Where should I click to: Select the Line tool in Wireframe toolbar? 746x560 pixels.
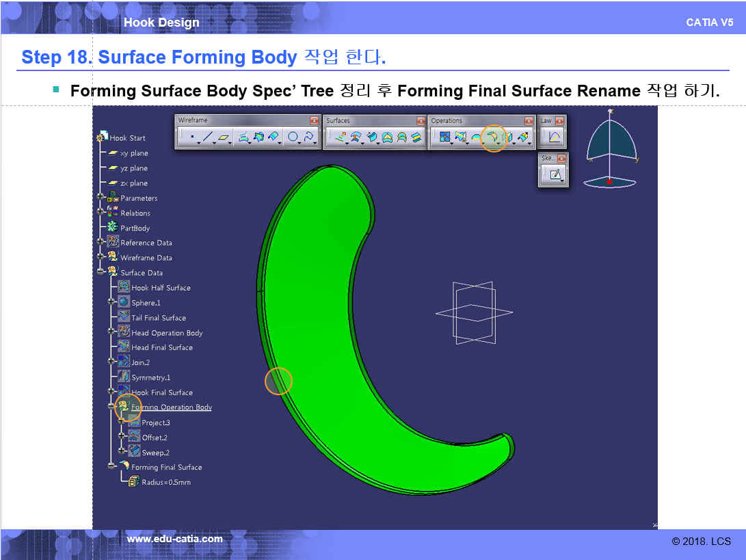pos(207,137)
